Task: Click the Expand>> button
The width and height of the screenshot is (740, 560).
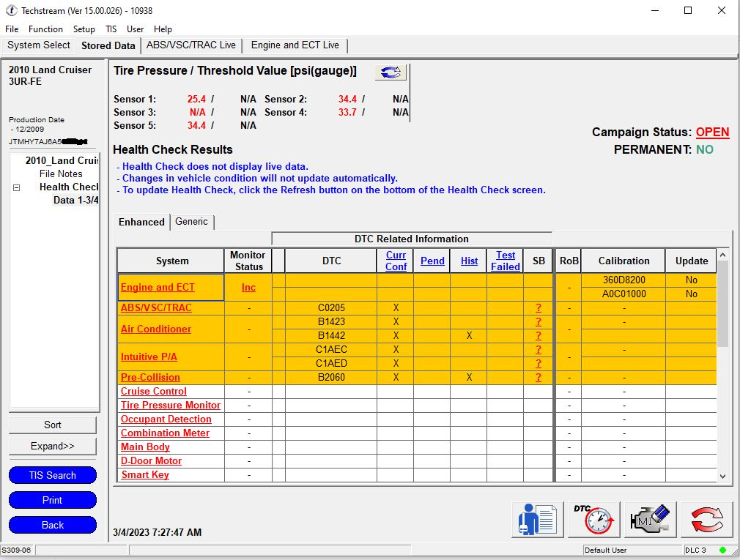Action: pyautogui.click(x=53, y=446)
